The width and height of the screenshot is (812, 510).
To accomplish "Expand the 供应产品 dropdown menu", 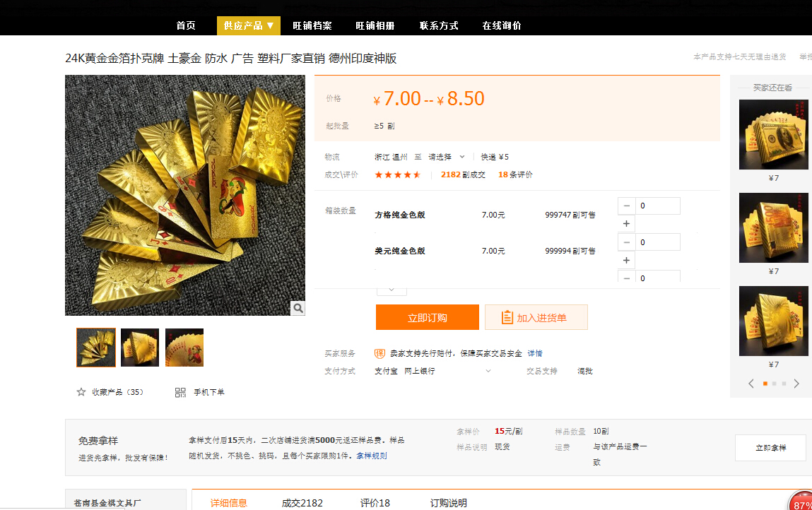I will [248, 25].
